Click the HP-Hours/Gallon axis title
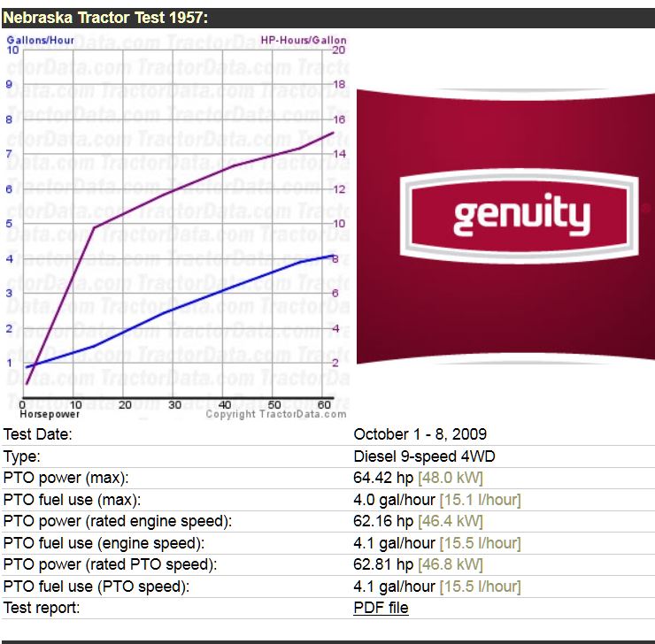 [x=303, y=41]
